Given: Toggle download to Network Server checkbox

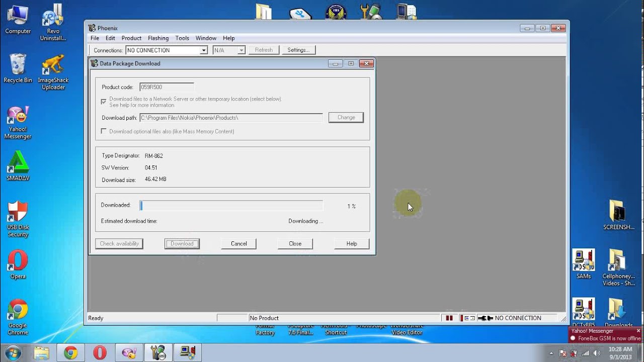Looking at the screenshot, I should pos(104,101).
